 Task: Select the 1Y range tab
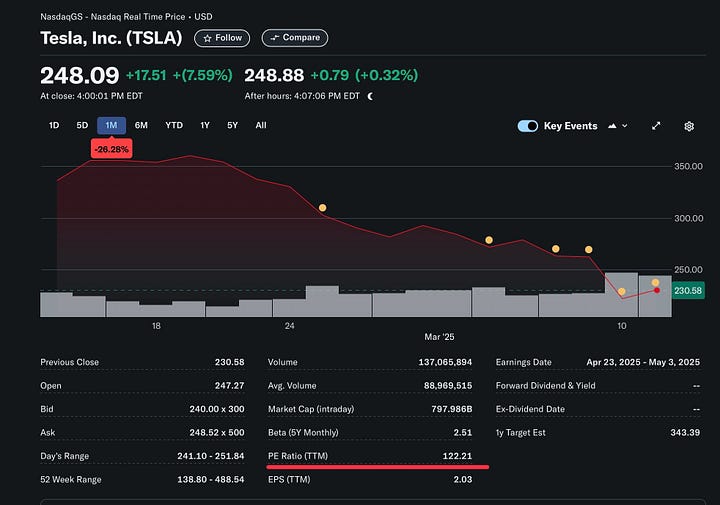pyautogui.click(x=205, y=125)
